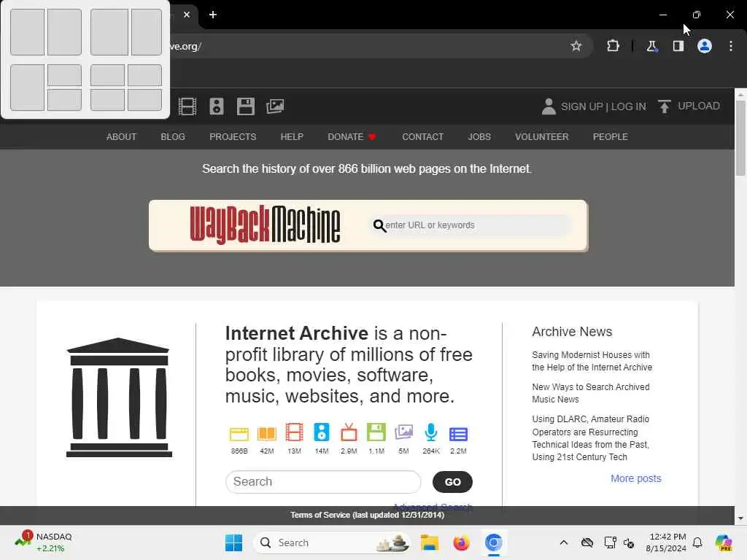
Task: Open the HELP menu item
Action: pos(292,136)
